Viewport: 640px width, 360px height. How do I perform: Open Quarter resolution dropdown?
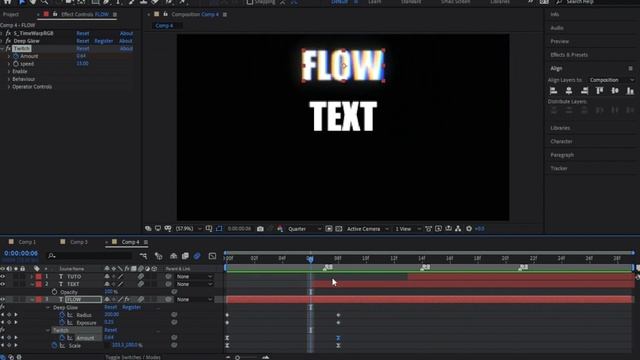[x=304, y=229]
